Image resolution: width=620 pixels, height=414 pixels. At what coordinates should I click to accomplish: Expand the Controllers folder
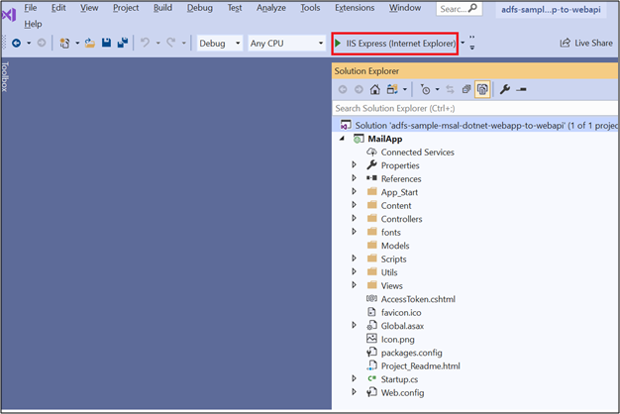click(x=354, y=218)
